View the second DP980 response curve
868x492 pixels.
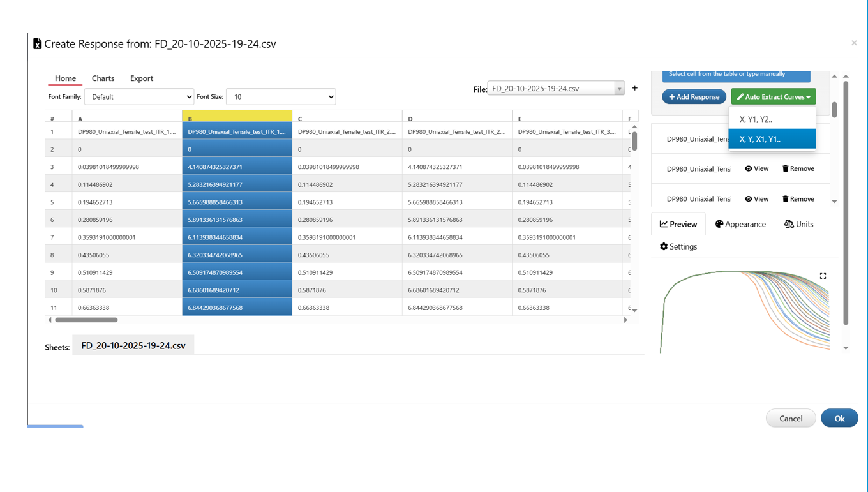(x=756, y=169)
